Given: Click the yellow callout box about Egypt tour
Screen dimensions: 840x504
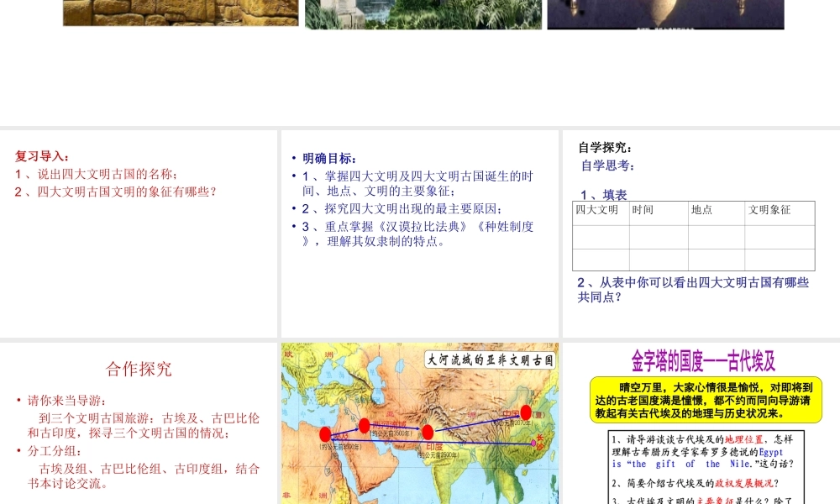Looking at the screenshot, I should [x=704, y=400].
